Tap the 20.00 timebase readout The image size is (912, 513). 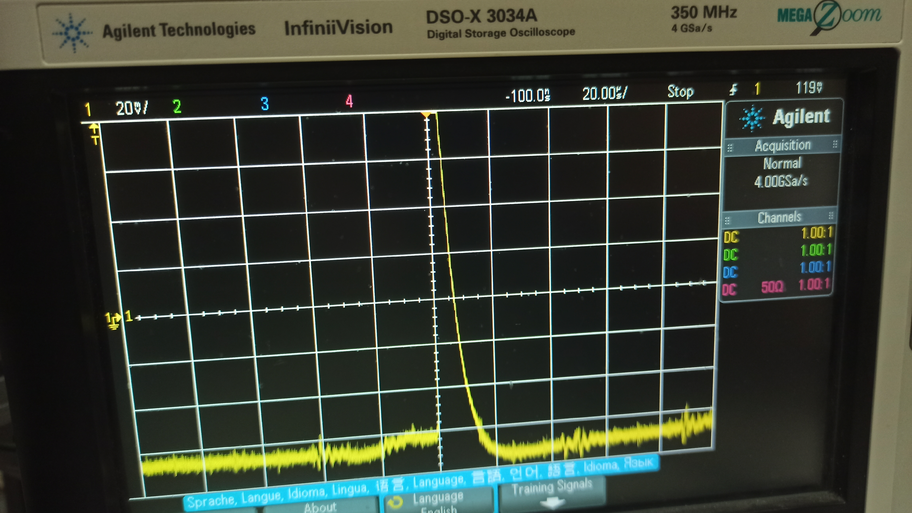point(604,93)
